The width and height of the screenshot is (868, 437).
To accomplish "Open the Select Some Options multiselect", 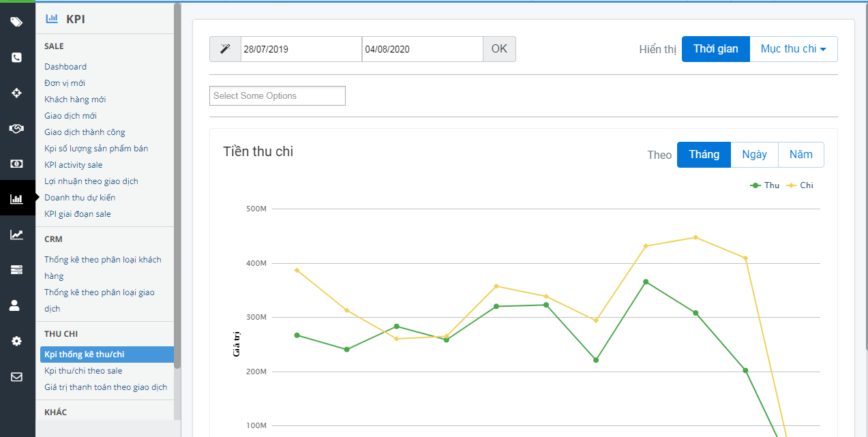I will pyautogui.click(x=278, y=96).
